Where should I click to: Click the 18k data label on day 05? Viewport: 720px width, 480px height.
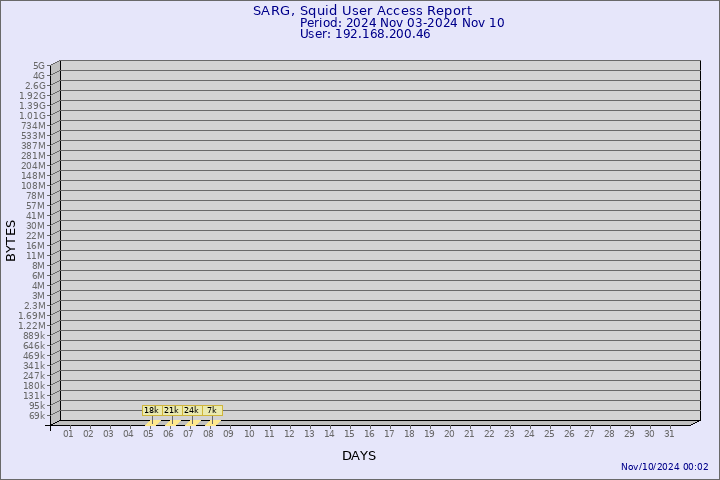click(x=151, y=410)
